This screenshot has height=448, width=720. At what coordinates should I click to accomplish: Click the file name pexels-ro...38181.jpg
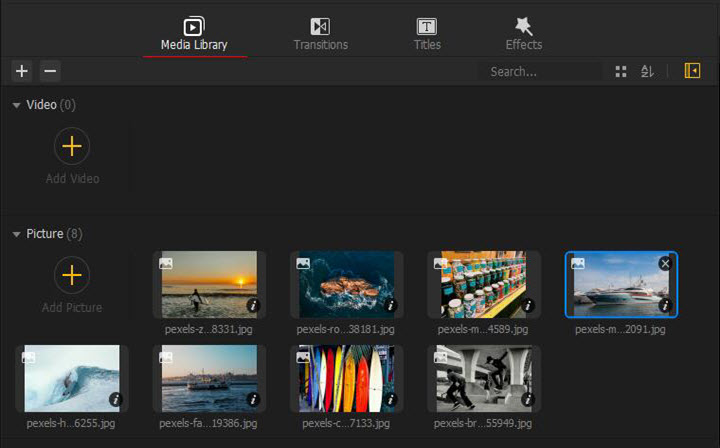coord(345,329)
